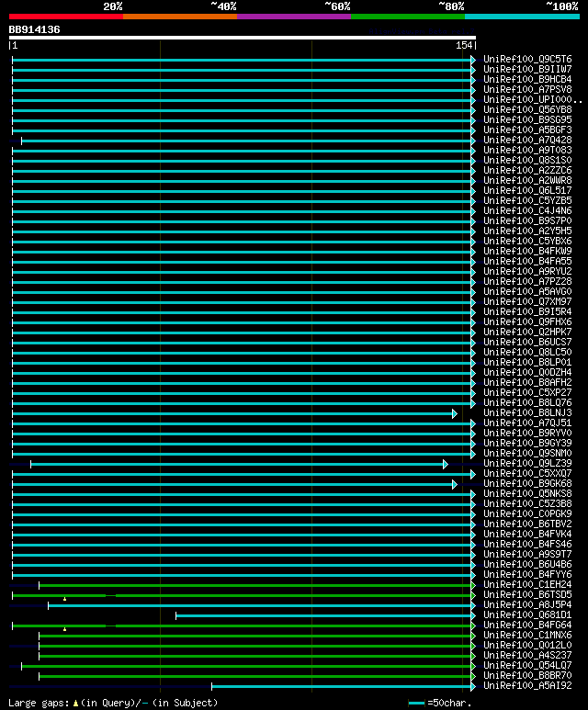Select the UniRef100_A7PZ28 label

(527, 282)
